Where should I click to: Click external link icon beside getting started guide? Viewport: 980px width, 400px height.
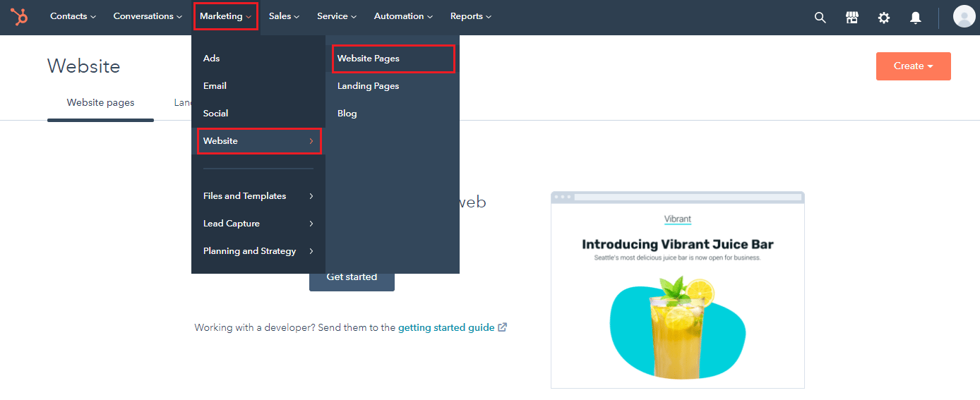[503, 327]
